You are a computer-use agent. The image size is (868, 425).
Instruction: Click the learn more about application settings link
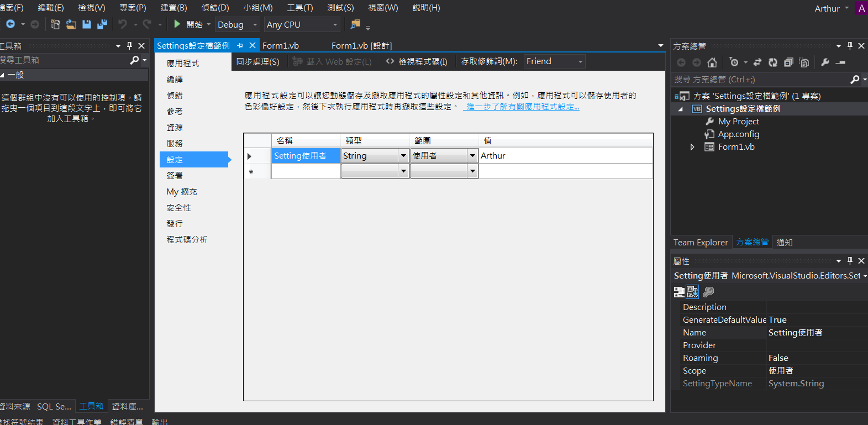coord(522,107)
